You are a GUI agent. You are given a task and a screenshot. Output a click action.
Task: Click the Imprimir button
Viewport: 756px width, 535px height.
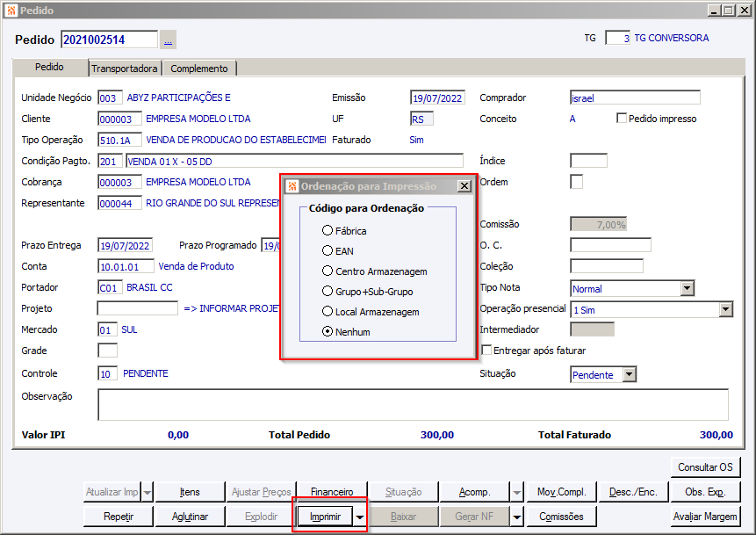[x=326, y=517]
